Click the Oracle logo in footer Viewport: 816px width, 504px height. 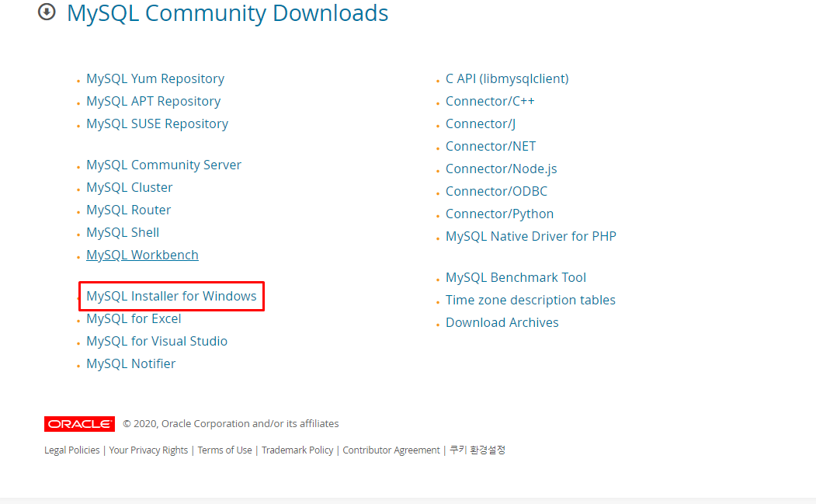click(80, 424)
